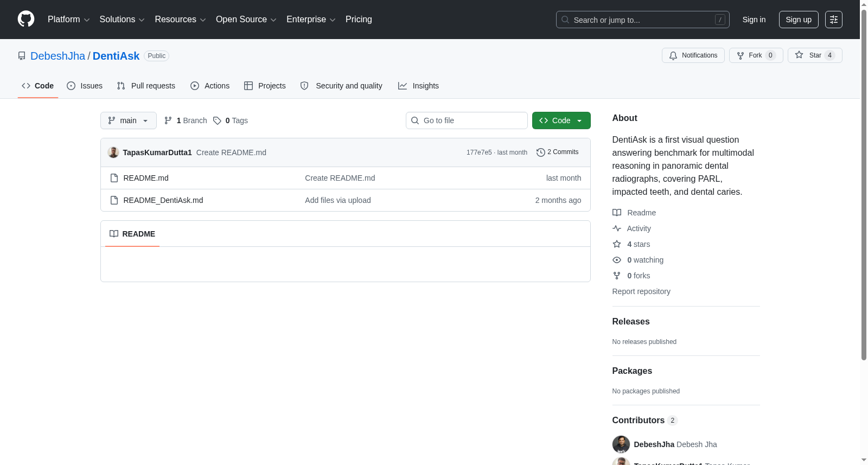
Task: Go to the Pricing page
Action: pyautogui.click(x=359, y=20)
